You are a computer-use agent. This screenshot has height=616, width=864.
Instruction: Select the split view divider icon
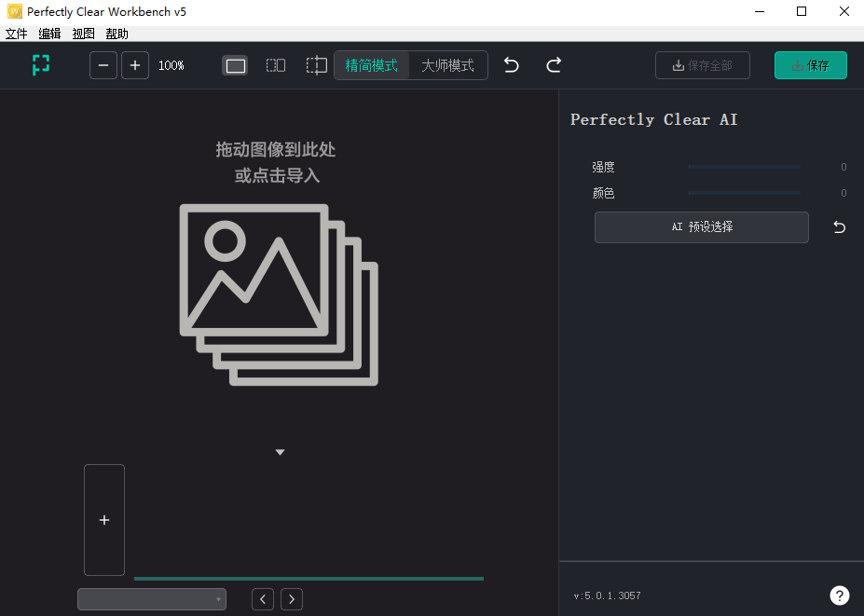(x=317, y=65)
